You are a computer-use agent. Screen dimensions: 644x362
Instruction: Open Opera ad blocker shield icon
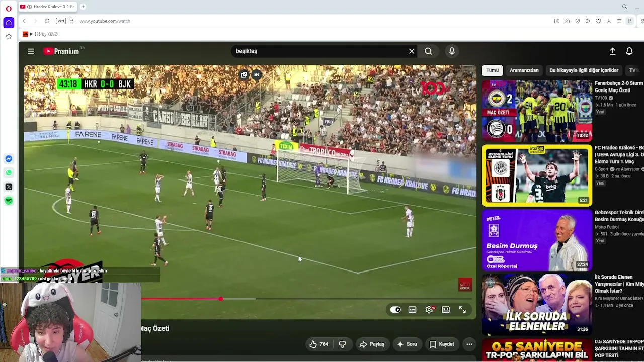coord(578,21)
